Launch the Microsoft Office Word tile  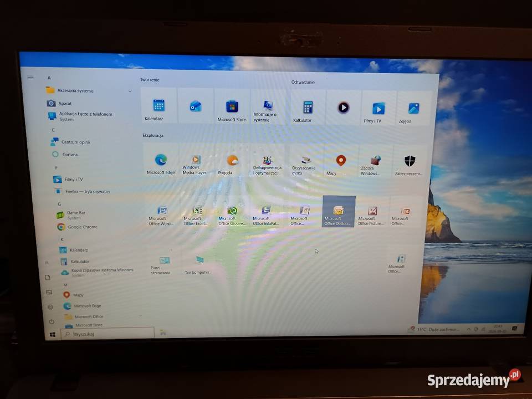pos(161,211)
